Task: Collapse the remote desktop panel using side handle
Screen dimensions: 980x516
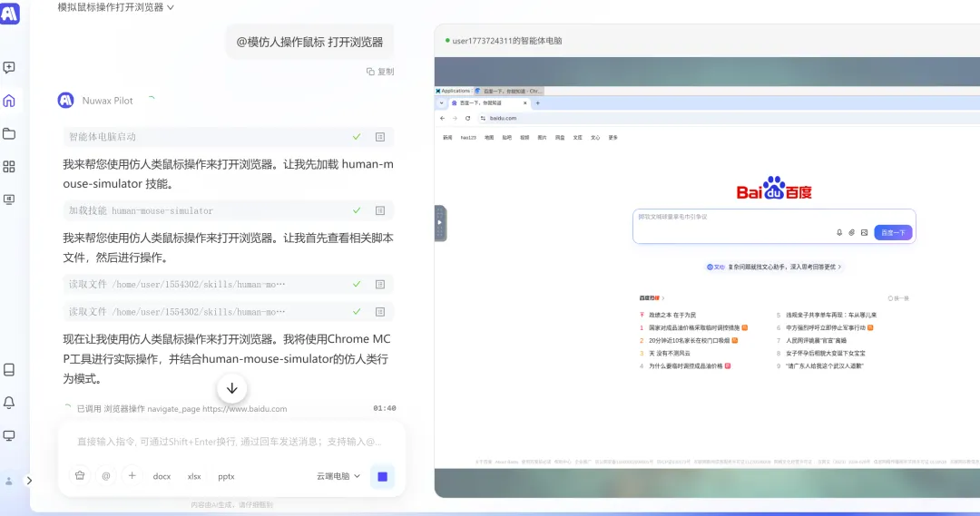Action: point(440,223)
